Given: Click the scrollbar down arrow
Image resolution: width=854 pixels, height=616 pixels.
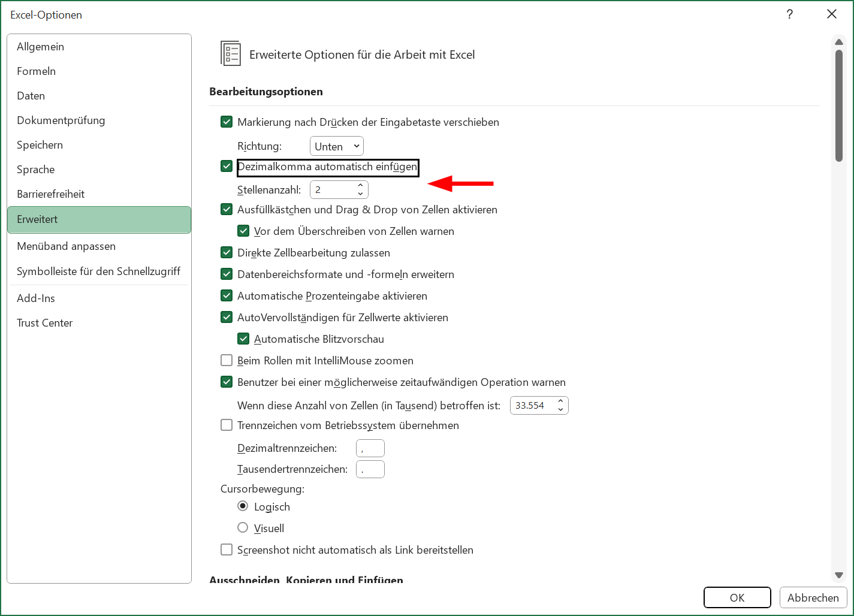Looking at the screenshot, I should click(x=839, y=575).
